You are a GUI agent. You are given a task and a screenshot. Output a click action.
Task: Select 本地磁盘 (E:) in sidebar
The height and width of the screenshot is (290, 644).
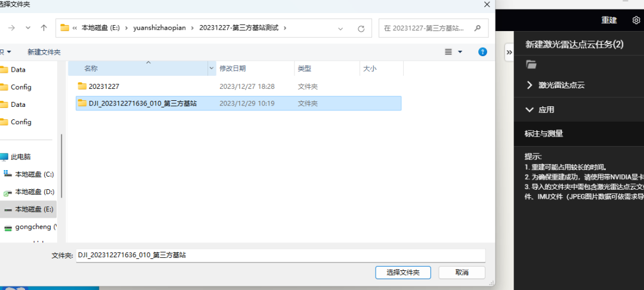click(29, 209)
